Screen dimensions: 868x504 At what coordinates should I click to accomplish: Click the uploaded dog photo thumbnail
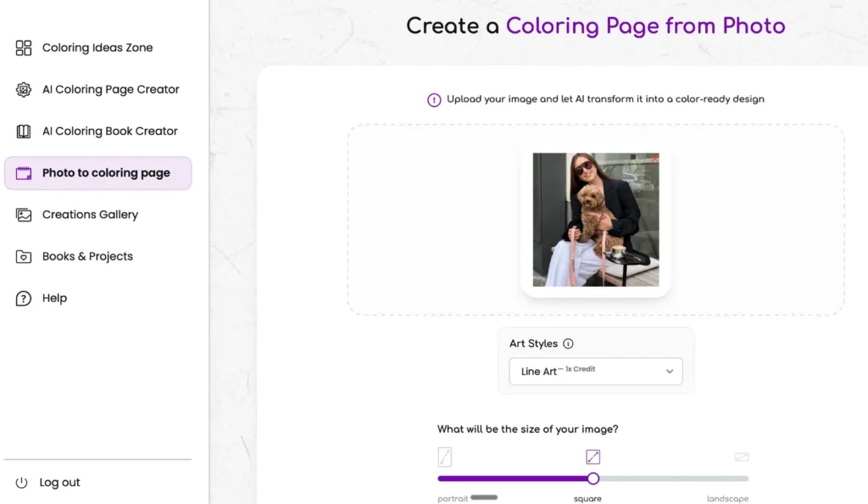(x=595, y=221)
